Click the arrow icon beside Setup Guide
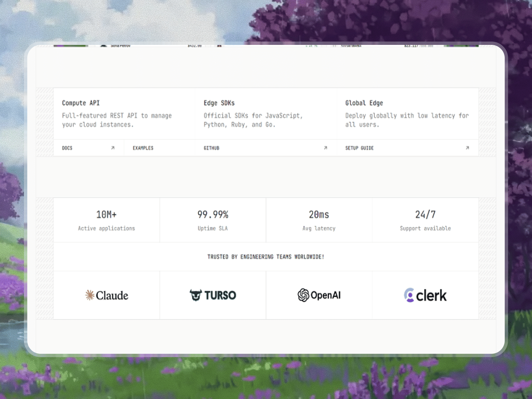This screenshot has height=399, width=532. coord(467,148)
